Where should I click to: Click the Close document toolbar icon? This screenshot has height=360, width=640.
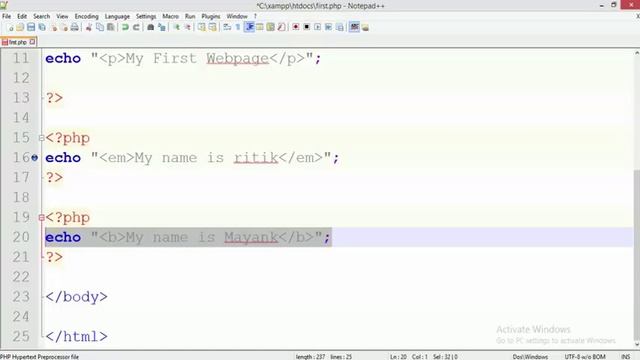[x=53, y=27]
